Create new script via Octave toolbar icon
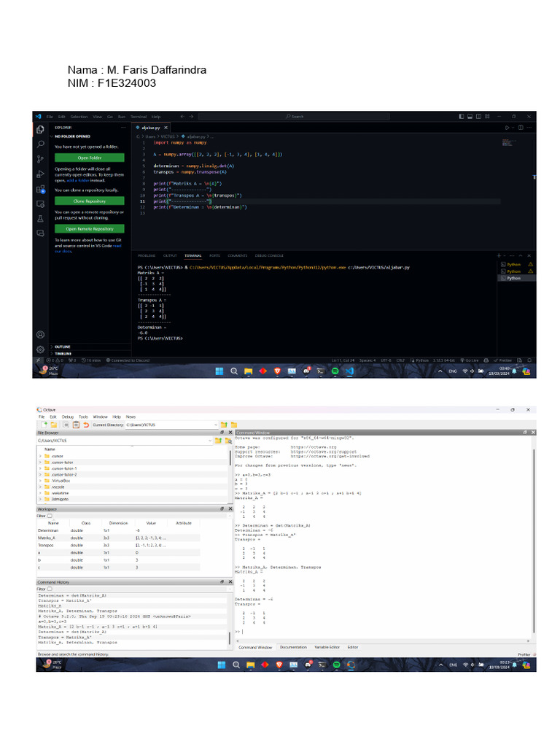The image size is (560, 747). tap(44, 425)
